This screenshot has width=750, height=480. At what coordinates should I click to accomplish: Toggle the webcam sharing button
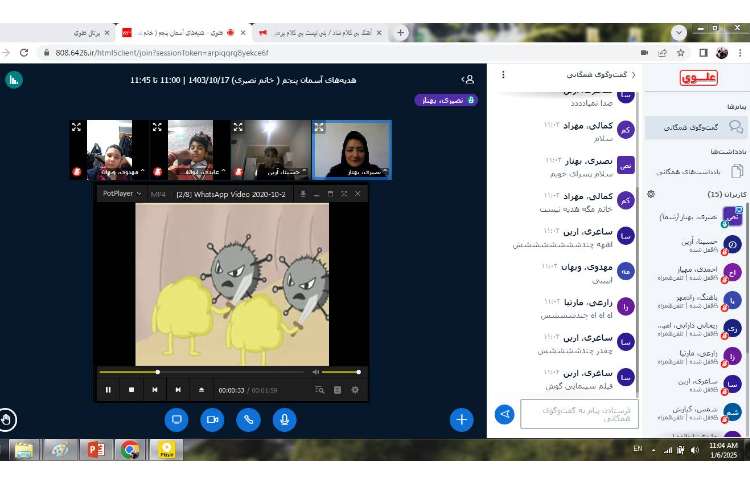[x=212, y=419]
